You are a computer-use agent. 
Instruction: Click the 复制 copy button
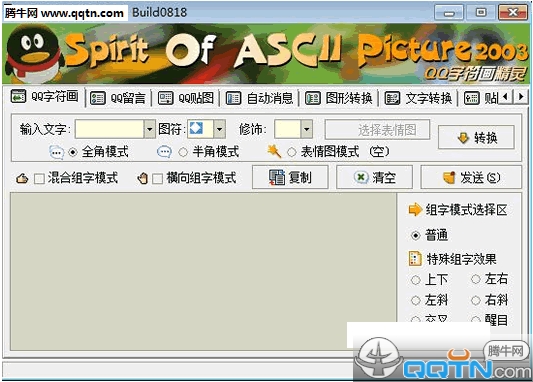(x=290, y=177)
